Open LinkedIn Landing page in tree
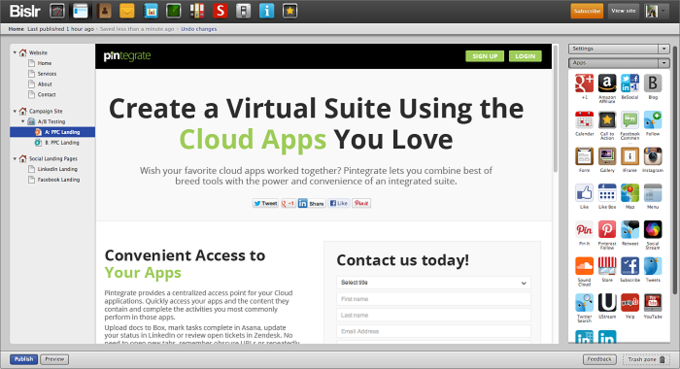Screen dimensions: 680x369 (57, 169)
